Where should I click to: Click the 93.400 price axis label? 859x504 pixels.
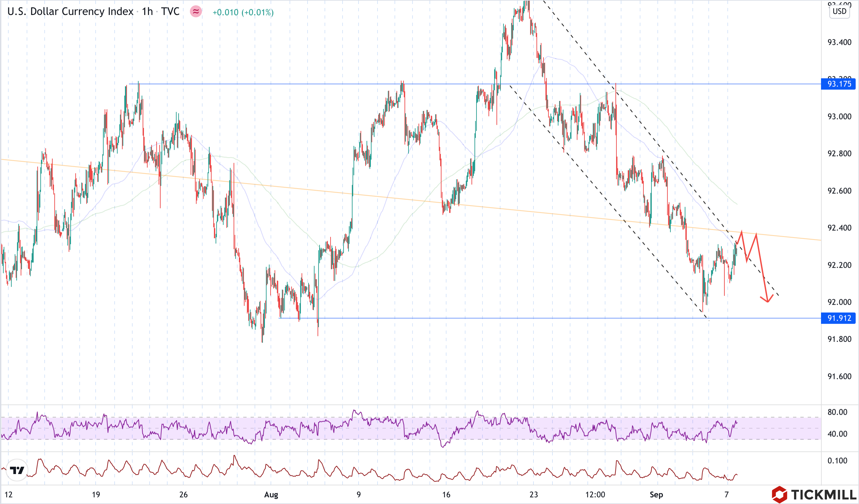(x=839, y=42)
